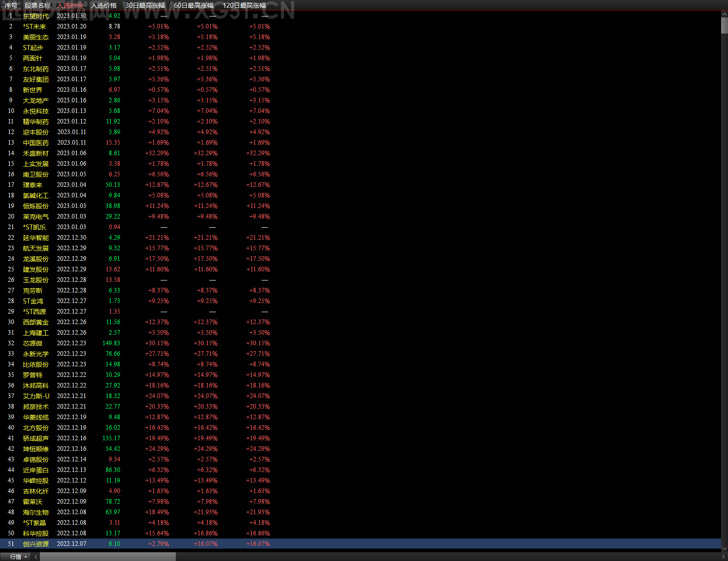Viewport: 728px width, 561px height.
Task: Select stock 东北制药
Action: pos(36,69)
